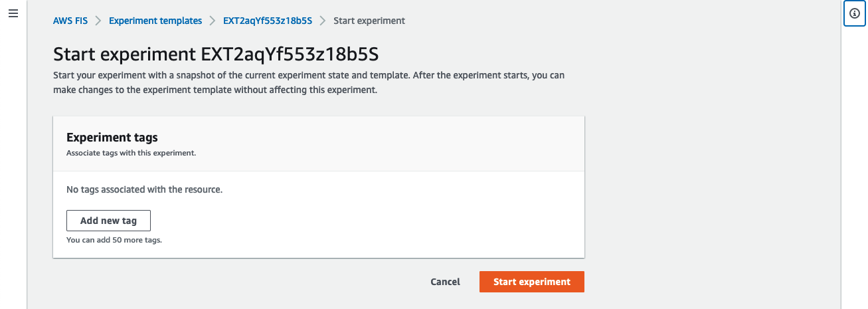Open the info help panel icon

854,13
